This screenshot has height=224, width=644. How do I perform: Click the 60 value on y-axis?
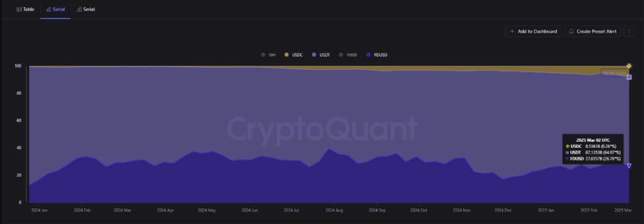click(x=18, y=120)
